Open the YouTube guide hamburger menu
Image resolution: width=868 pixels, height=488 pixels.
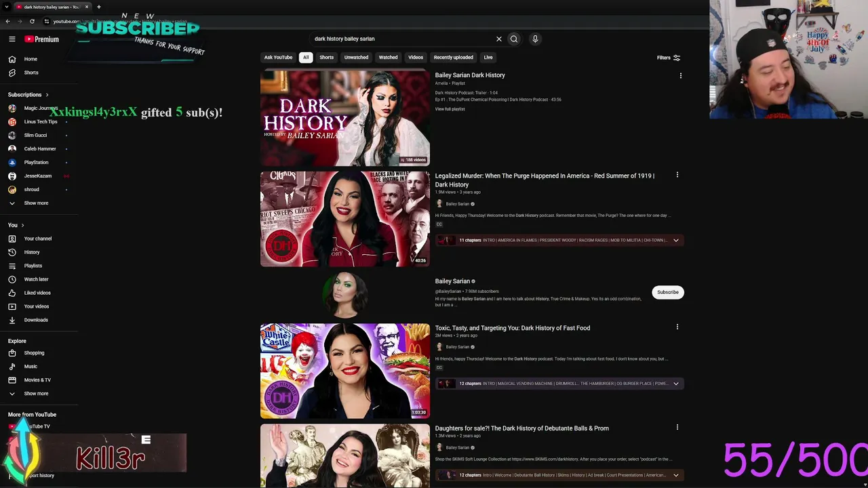pos(12,39)
